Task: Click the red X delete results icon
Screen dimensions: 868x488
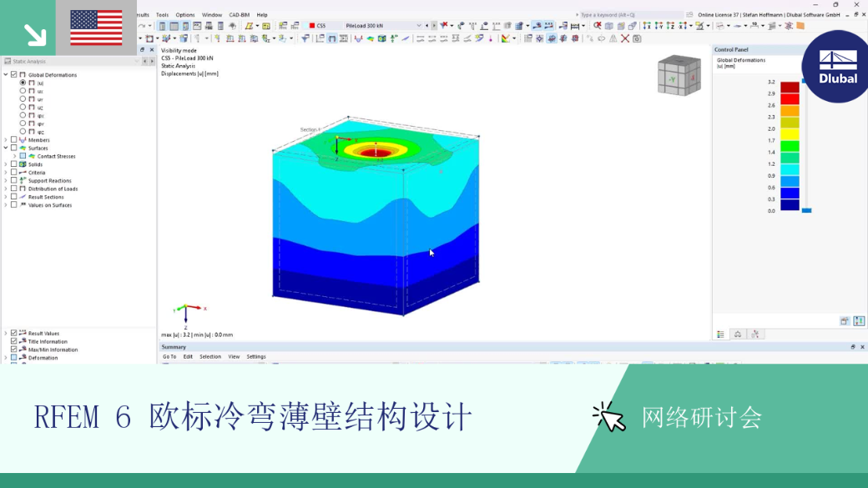Action: 625,38
